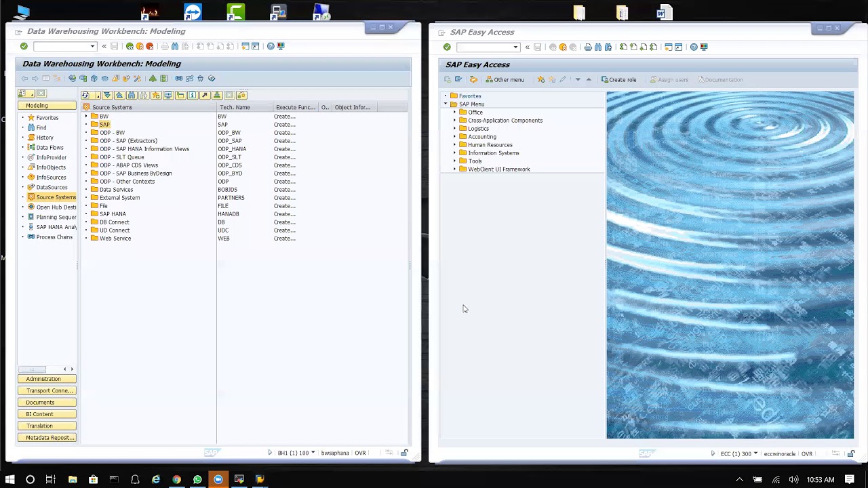Open the Translation section button
This screenshot has height=488, width=868.
pos(47,426)
